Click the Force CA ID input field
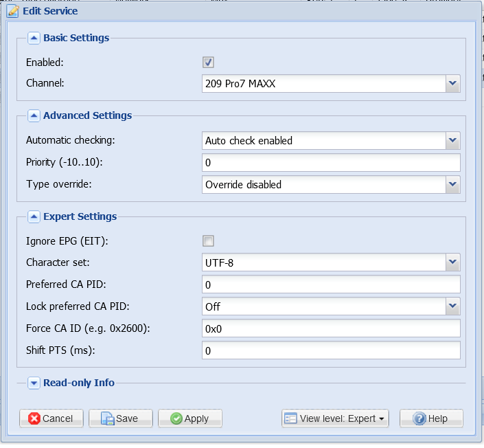The height and width of the screenshot is (448, 484). click(x=331, y=328)
